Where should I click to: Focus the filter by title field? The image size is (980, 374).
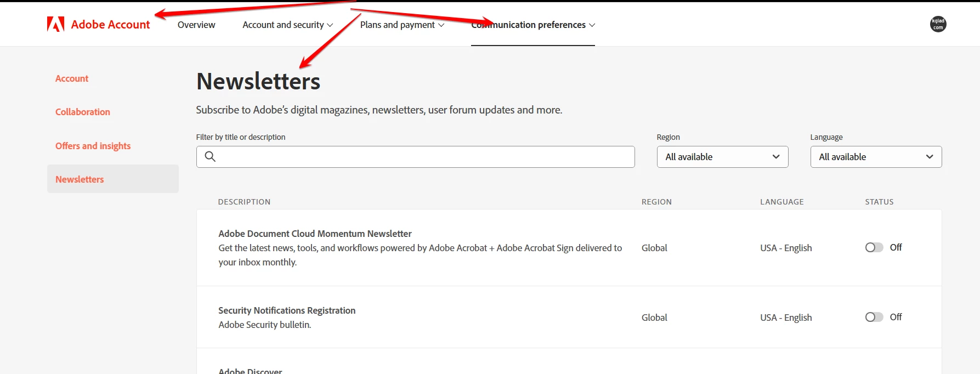click(415, 157)
